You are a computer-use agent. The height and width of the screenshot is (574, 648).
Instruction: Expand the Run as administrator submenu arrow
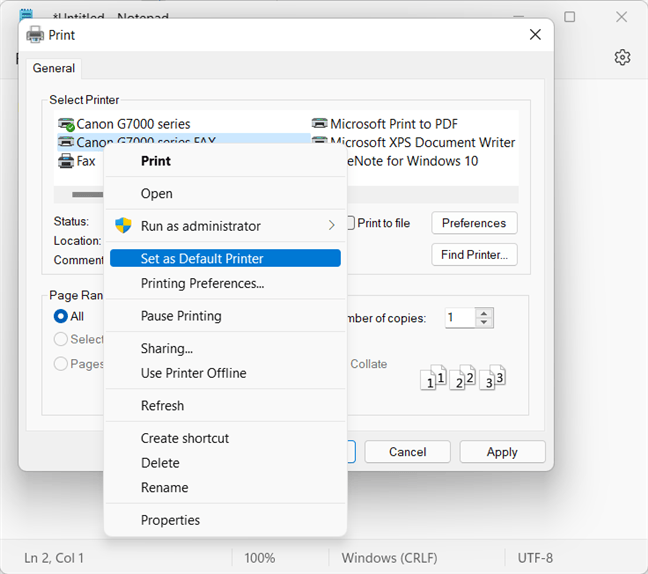pos(331,226)
